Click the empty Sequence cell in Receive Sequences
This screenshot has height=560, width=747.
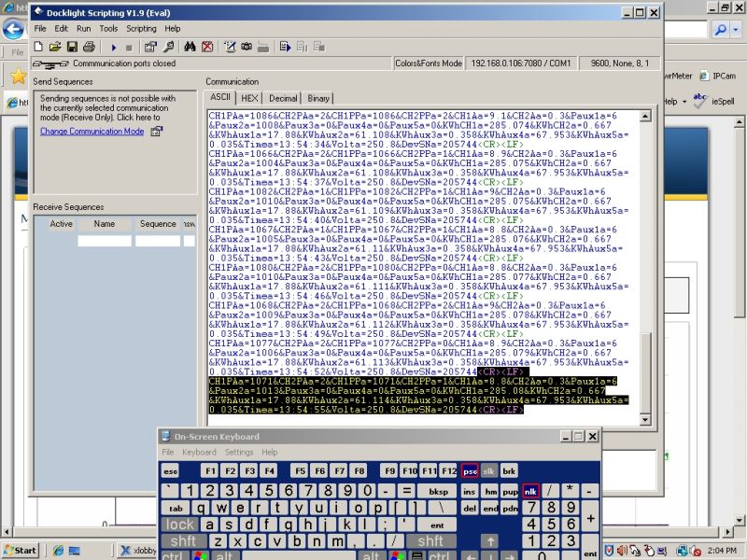(x=158, y=241)
